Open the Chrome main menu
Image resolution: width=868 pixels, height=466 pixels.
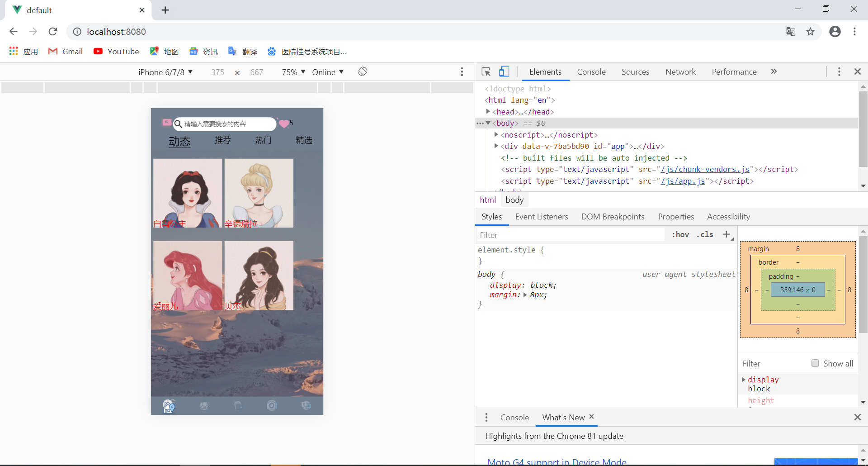(854, 31)
